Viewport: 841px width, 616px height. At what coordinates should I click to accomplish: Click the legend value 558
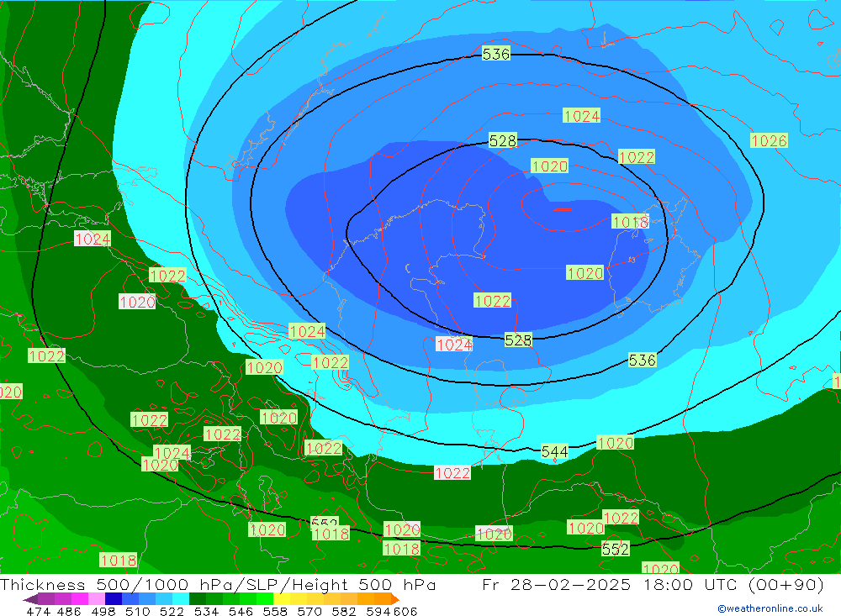coord(275,611)
